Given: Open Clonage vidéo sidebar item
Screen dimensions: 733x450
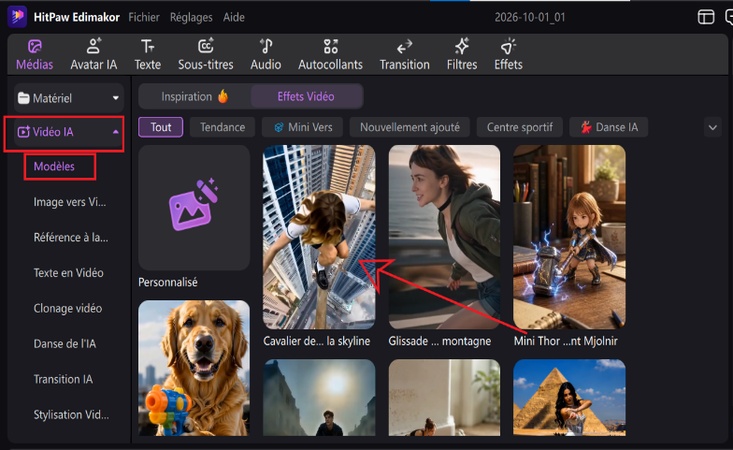Looking at the screenshot, I should click(68, 308).
